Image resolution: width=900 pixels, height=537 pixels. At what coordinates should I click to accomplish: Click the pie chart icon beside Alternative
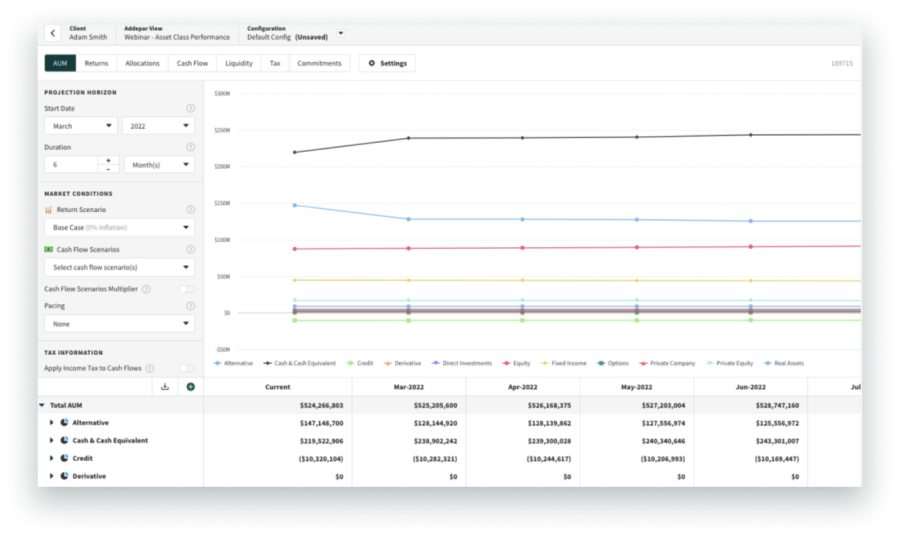[x=64, y=423]
